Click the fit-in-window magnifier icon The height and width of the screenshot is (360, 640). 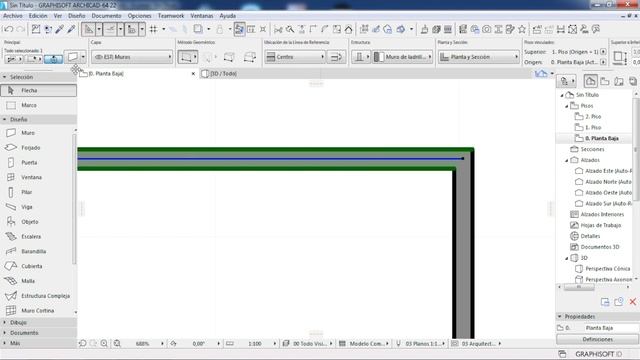tap(117, 344)
